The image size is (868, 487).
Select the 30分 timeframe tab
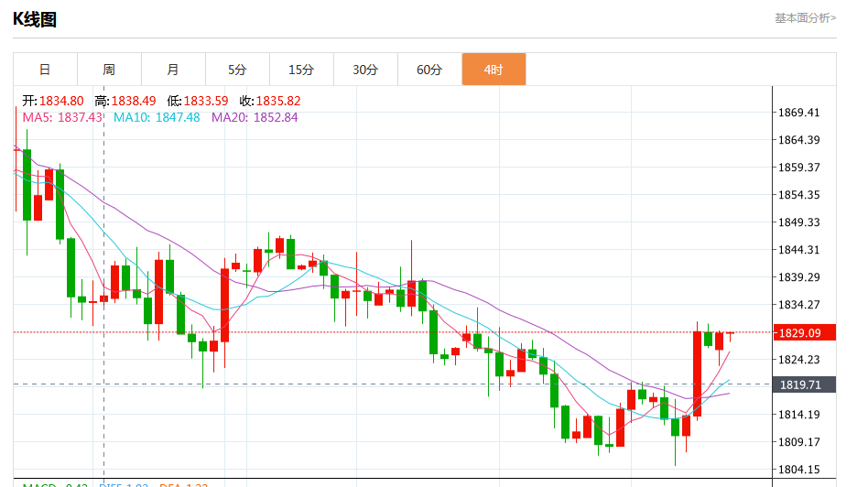click(x=366, y=70)
